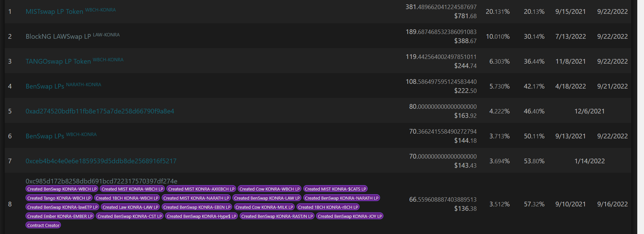Click balance 66.559608887403889513

pos(443,199)
